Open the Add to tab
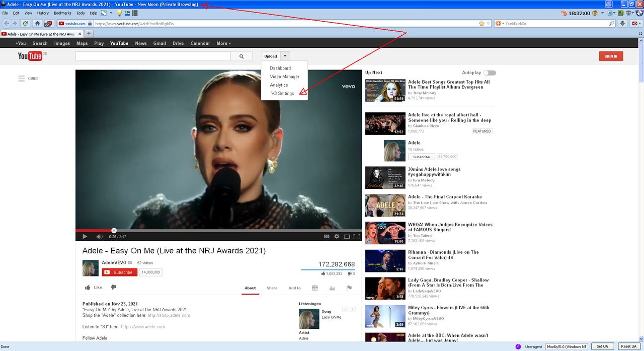 tap(294, 288)
